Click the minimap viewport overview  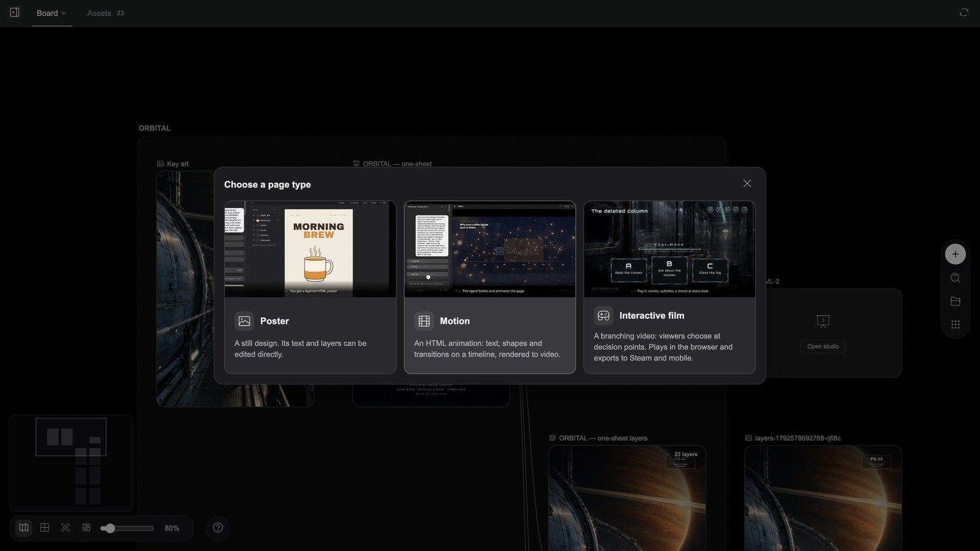click(71, 437)
